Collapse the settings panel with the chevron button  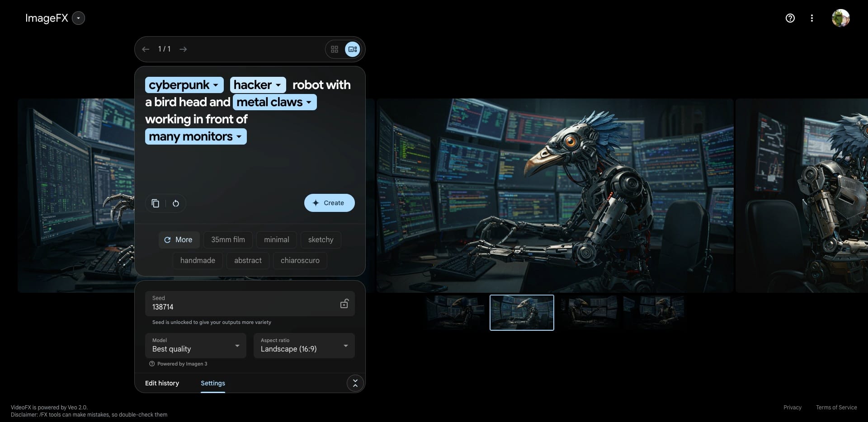(x=355, y=383)
